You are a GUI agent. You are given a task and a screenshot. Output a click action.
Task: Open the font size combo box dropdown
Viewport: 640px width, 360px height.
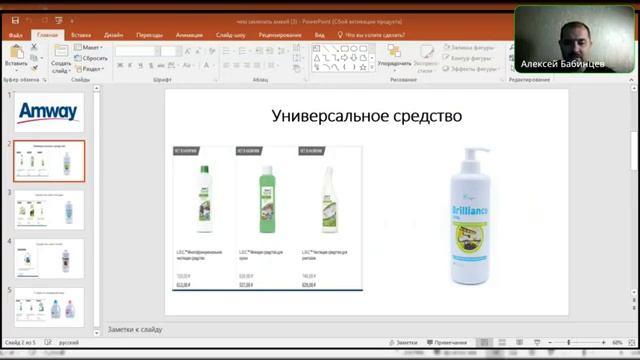pos(178,51)
